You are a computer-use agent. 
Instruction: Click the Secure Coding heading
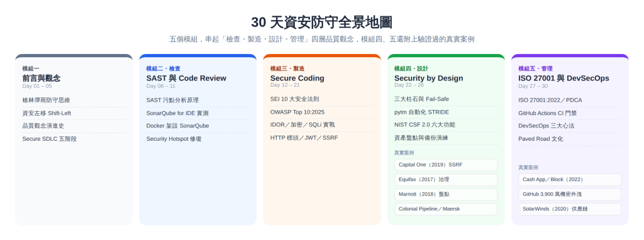pyautogui.click(x=297, y=78)
